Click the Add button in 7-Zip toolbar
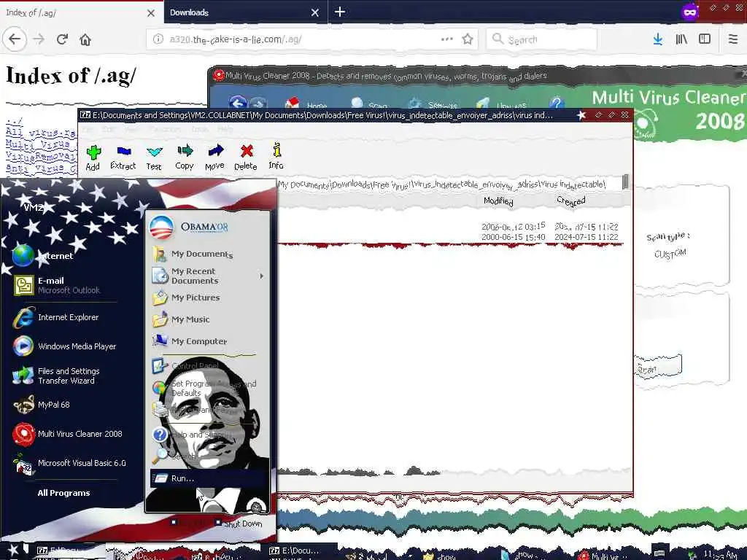 [93, 157]
